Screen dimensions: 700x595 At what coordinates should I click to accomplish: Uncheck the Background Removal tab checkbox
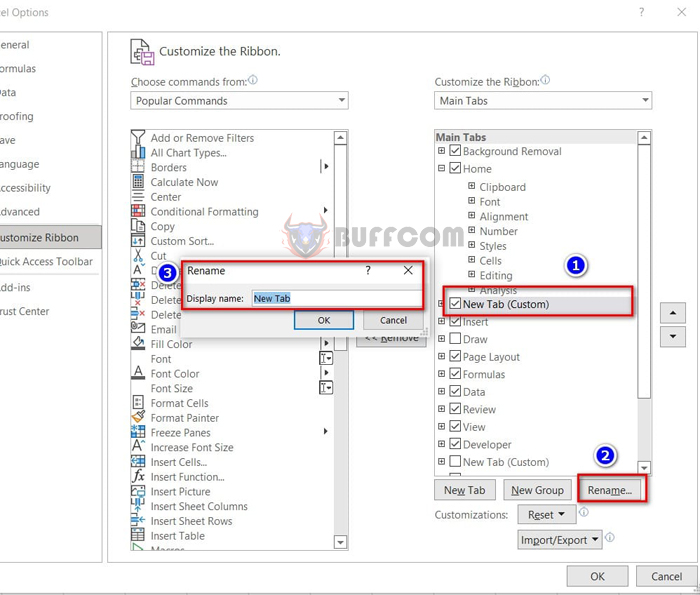coord(455,150)
